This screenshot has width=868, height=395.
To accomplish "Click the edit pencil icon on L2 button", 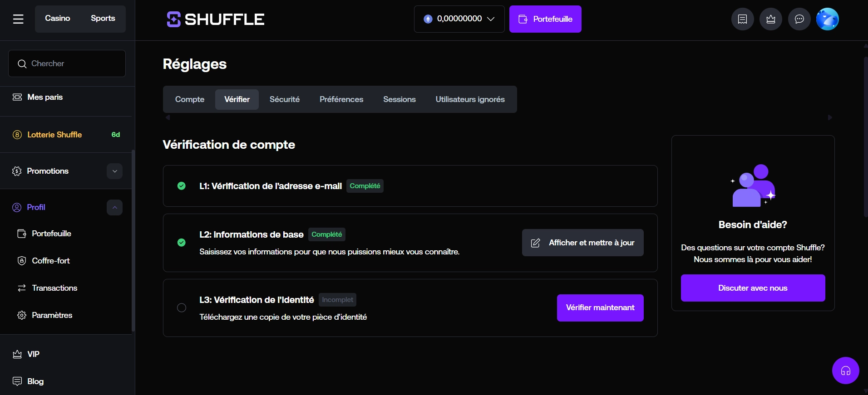I will tap(536, 243).
